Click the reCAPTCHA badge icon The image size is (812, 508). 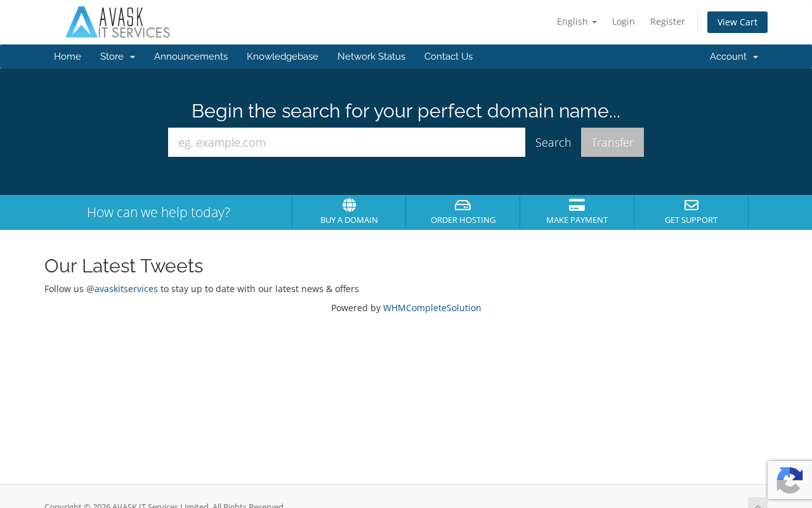click(790, 480)
